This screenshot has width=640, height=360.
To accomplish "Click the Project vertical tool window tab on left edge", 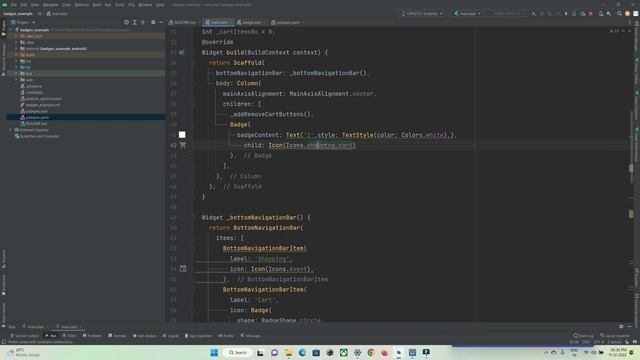I will click(x=4, y=29).
